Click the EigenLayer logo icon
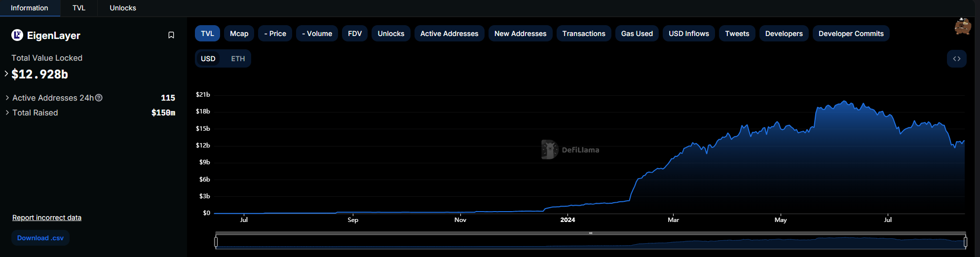 tap(17, 35)
